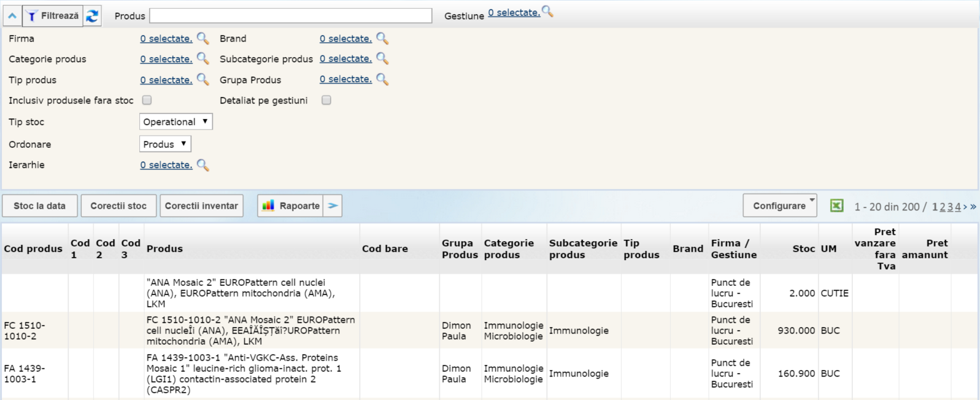Click the Subcategorie produs magnifier icon

pyautogui.click(x=382, y=59)
